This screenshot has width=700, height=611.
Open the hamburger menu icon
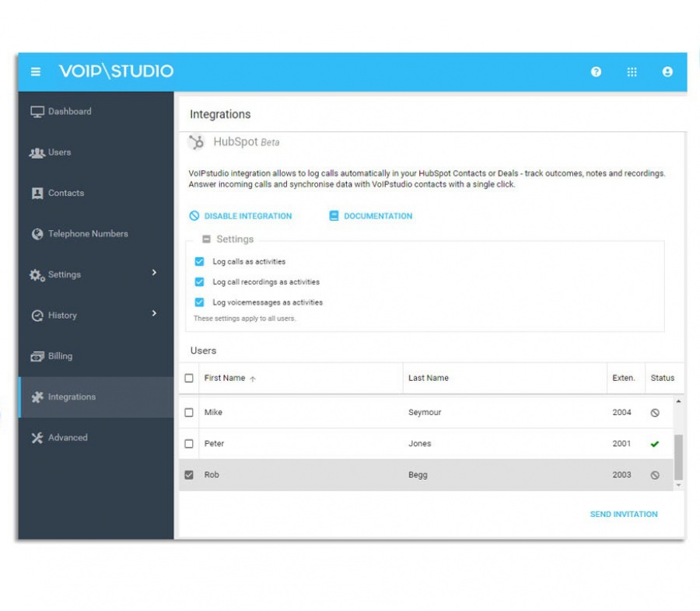pyautogui.click(x=35, y=72)
